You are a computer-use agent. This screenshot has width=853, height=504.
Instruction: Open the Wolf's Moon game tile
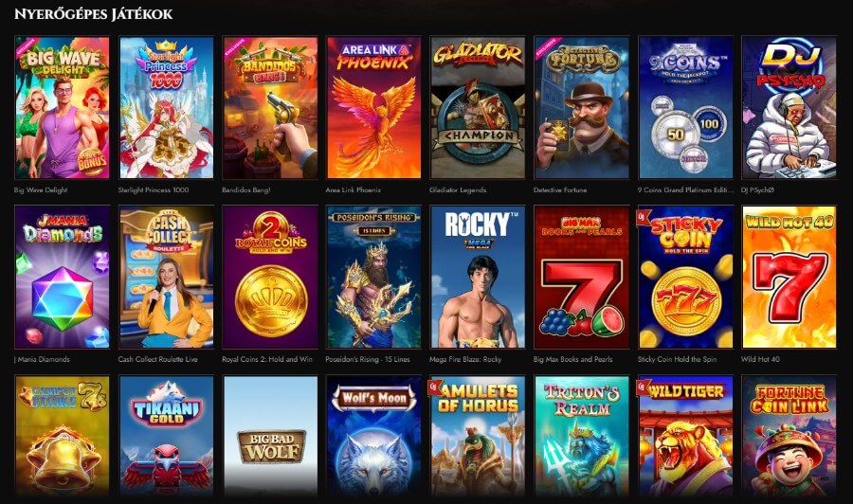373,435
